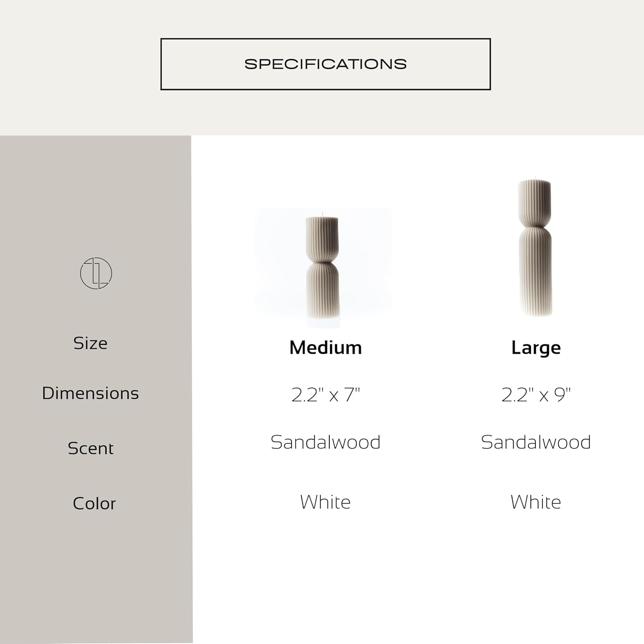The image size is (644, 644).
Task: Click the Color row label
Action: click(x=94, y=503)
